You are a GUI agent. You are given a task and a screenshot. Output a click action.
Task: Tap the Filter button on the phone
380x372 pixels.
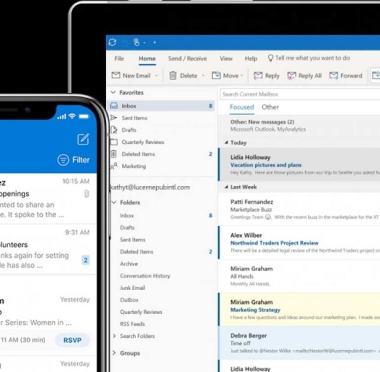(x=73, y=160)
